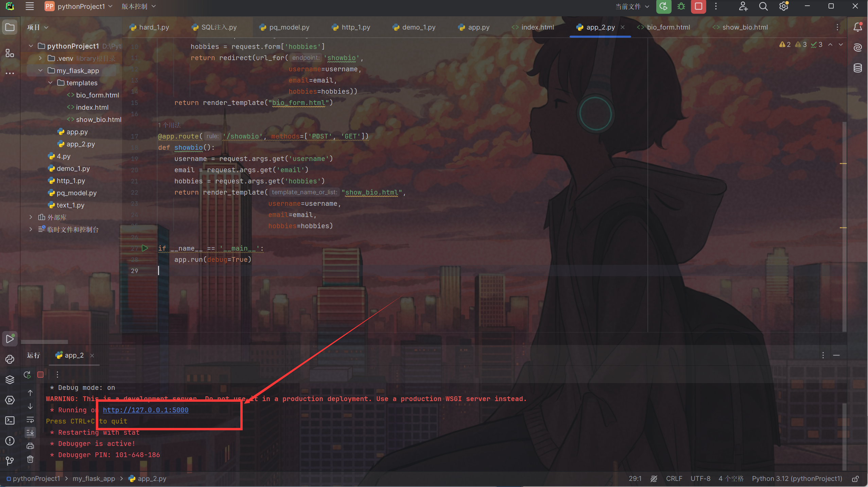Expand the .venv folder

coord(40,58)
